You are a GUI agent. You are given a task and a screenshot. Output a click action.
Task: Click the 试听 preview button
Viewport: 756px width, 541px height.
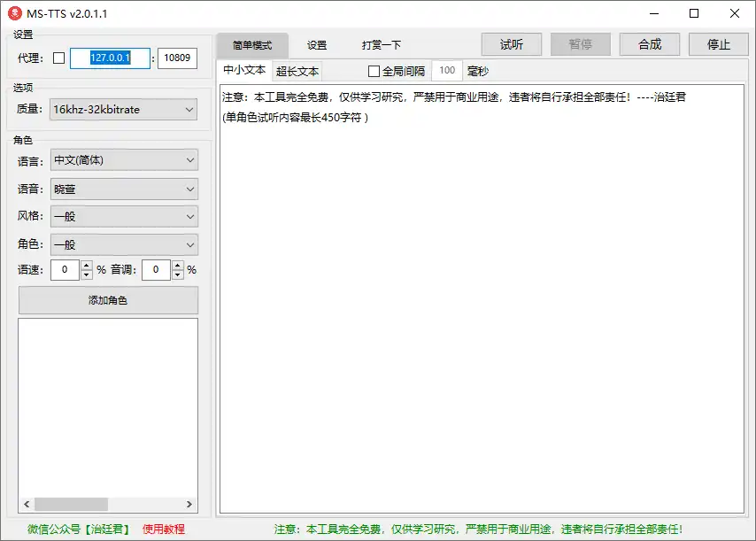pos(512,43)
